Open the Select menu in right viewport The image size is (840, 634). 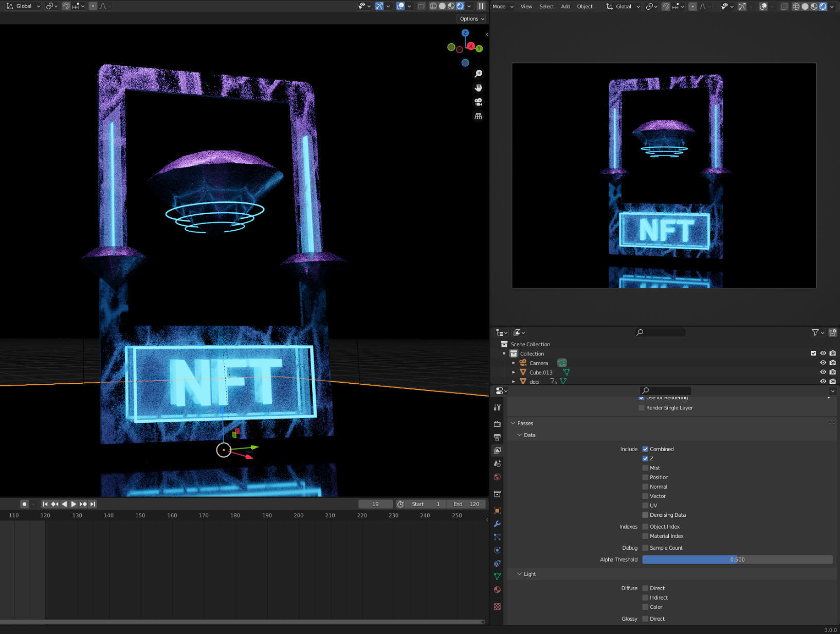546,7
